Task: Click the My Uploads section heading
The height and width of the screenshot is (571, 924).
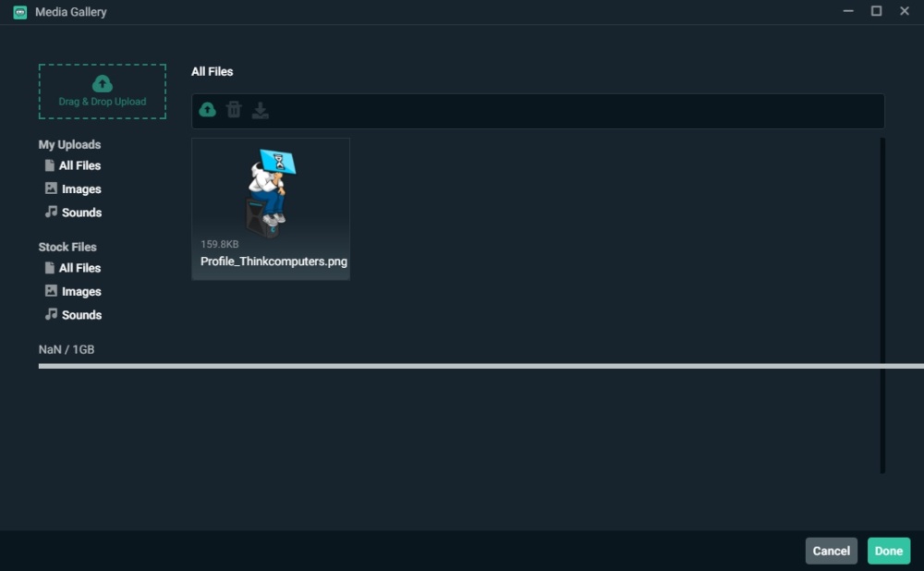Action: 69,144
